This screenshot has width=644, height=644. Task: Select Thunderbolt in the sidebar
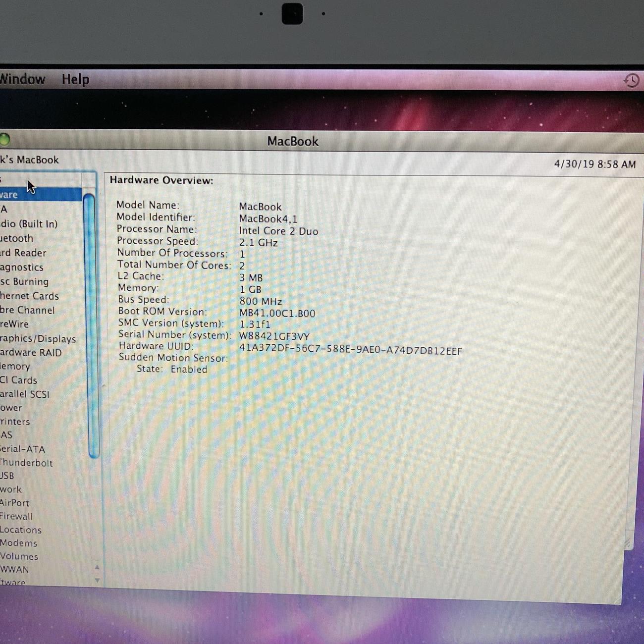[26, 463]
